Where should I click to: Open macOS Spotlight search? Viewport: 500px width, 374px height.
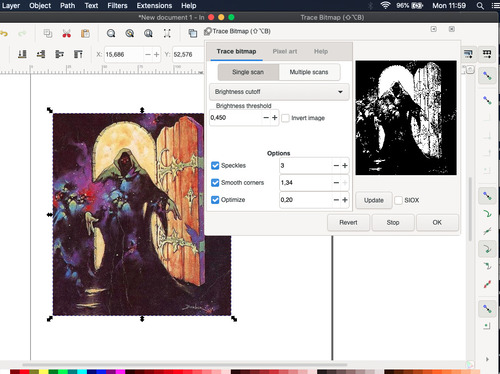(480, 6)
